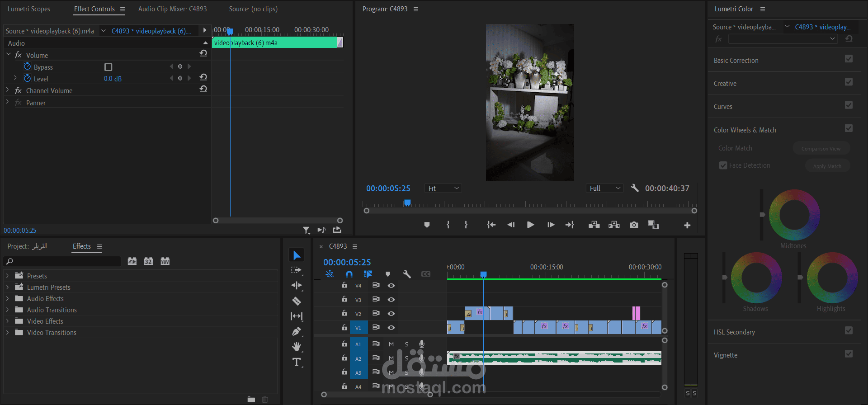Open the Fit zoom level dropdown
Screen dimensions: 868x405
coord(443,188)
